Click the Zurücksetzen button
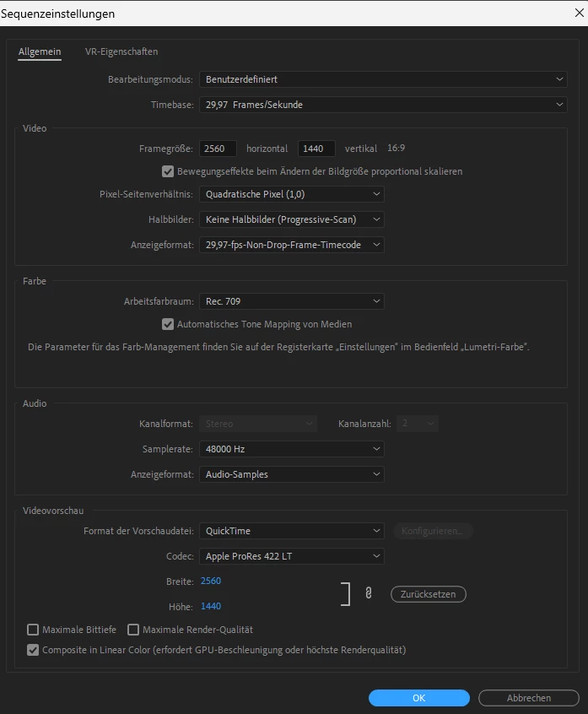Screen dimensions: 588x714 tap(429, 594)
